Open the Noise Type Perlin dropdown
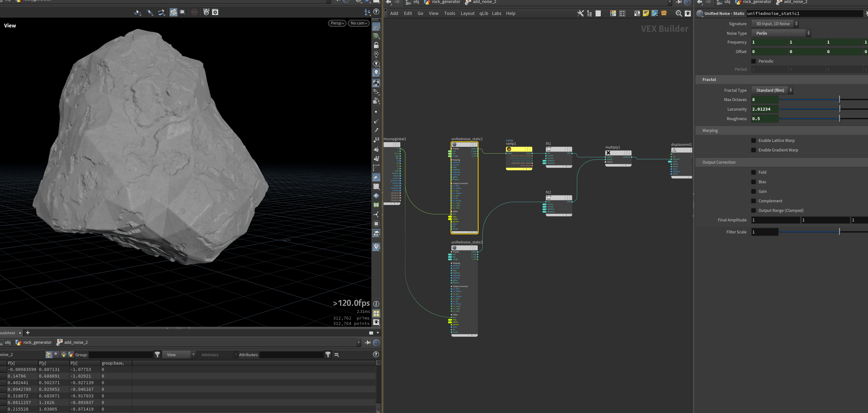This screenshot has height=413, width=868. point(781,33)
